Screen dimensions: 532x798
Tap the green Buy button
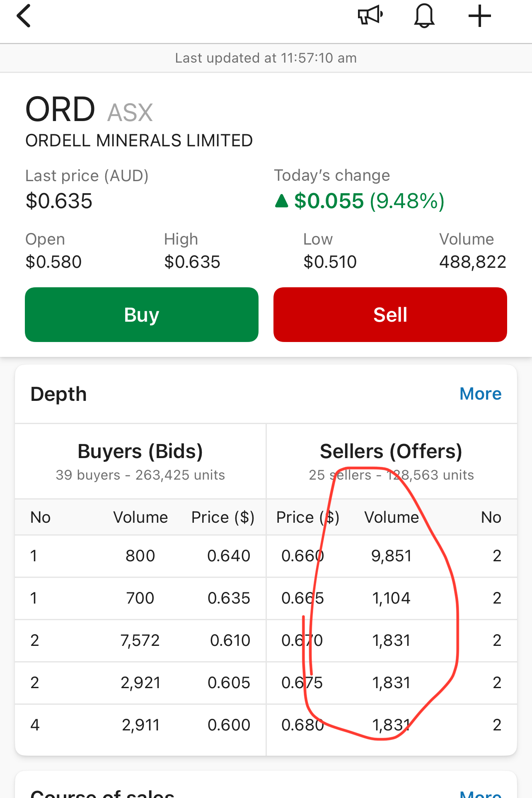click(142, 315)
